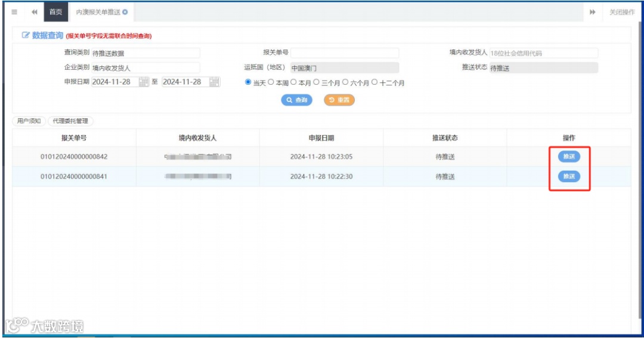Open the end date calendar picker icon
The image size is (644, 338).
click(x=214, y=82)
